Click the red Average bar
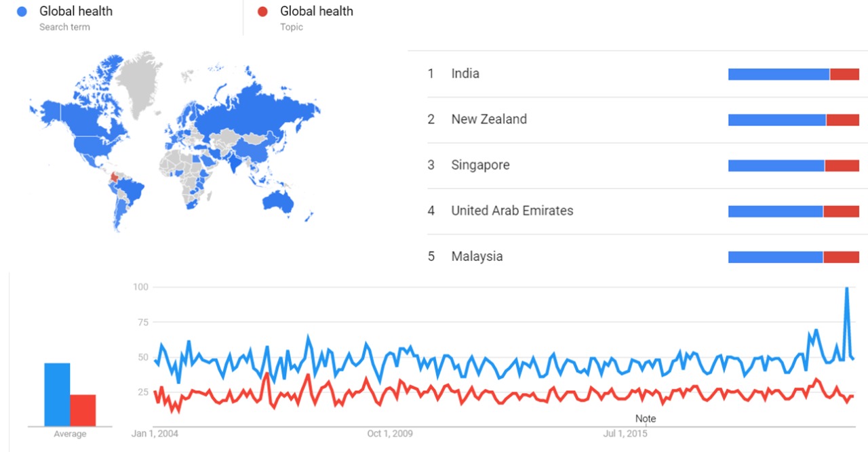The image size is (868, 452). click(x=83, y=410)
